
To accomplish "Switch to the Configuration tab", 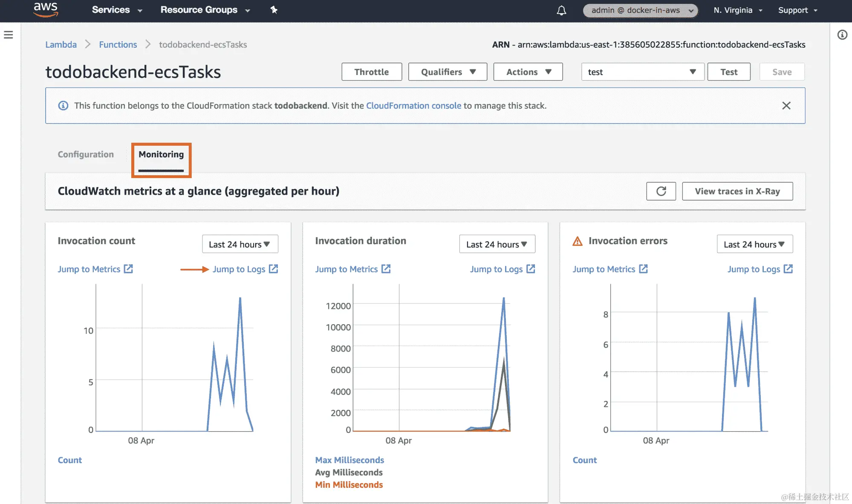I will tap(86, 154).
